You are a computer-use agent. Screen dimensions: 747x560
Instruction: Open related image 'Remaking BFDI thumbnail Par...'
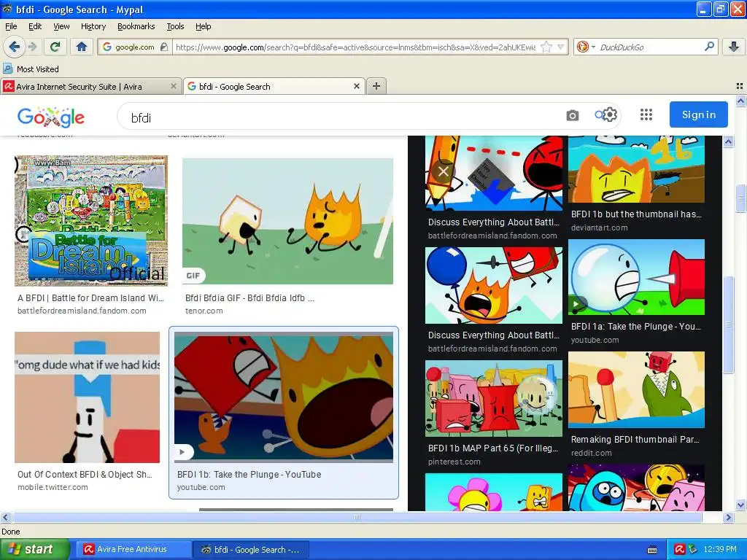(x=636, y=389)
